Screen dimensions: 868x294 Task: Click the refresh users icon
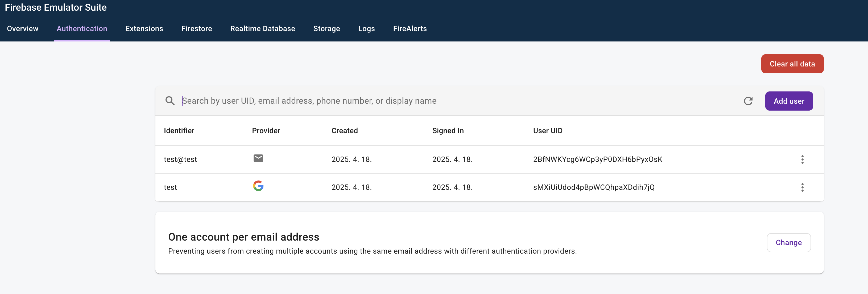click(748, 101)
